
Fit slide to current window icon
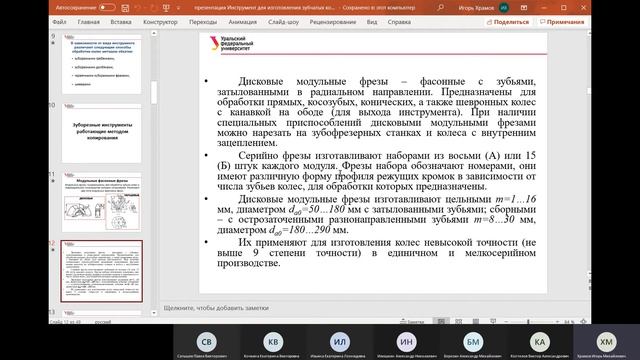(583, 322)
